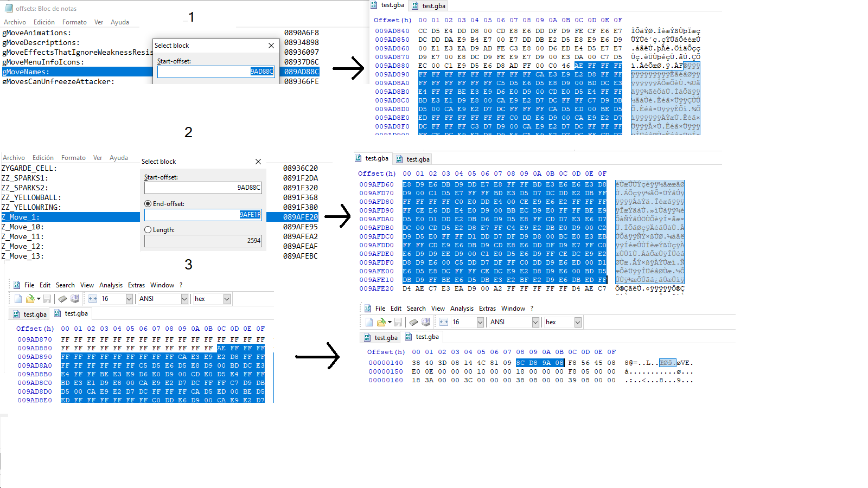Open the ANSI charset dropdown in lower-right toolbar
Screen dimensions: 868x488
[x=535, y=322]
